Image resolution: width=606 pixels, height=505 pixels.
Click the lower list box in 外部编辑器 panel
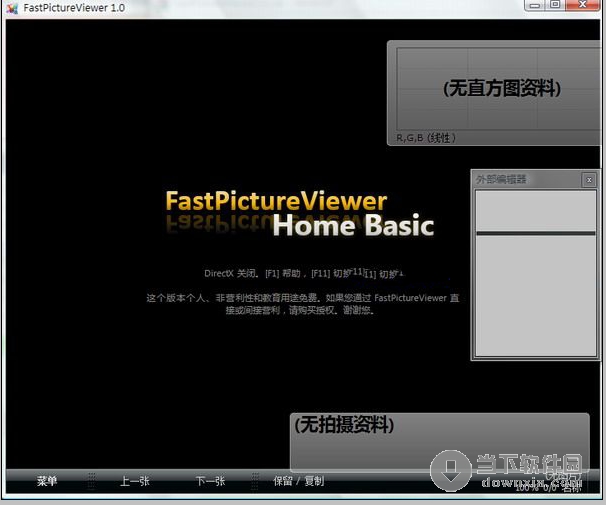[536, 296]
